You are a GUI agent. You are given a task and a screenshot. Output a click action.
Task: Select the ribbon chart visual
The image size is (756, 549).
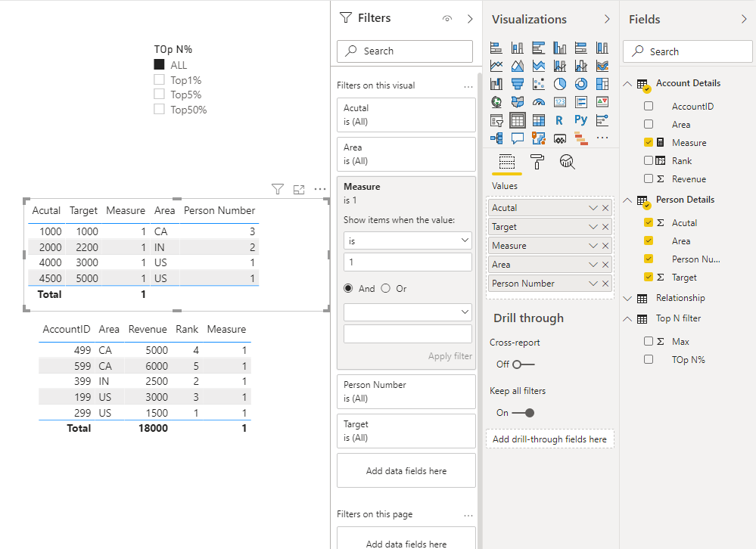pyautogui.click(x=602, y=66)
